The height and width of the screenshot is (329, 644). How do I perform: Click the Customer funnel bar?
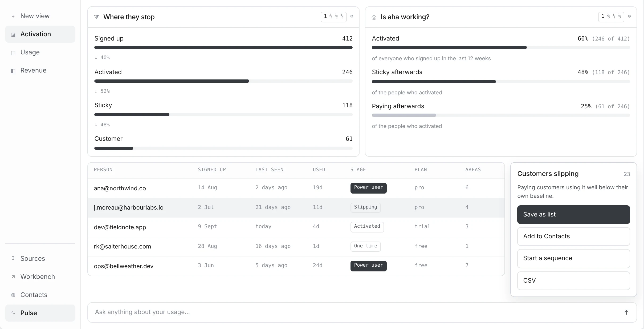tap(223, 148)
